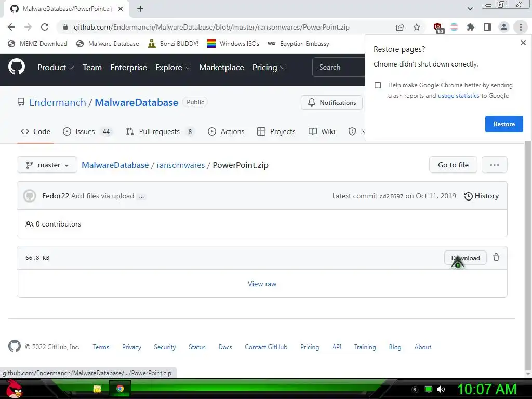Expand the Pricing dropdown in header
The height and width of the screenshot is (399, 532).
coord(269,67)
